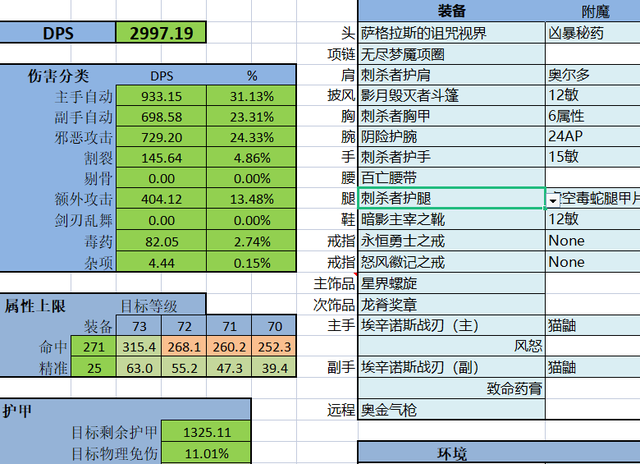Select the 伤害分类 section header

pyautogui.click(x=58, y=75)
